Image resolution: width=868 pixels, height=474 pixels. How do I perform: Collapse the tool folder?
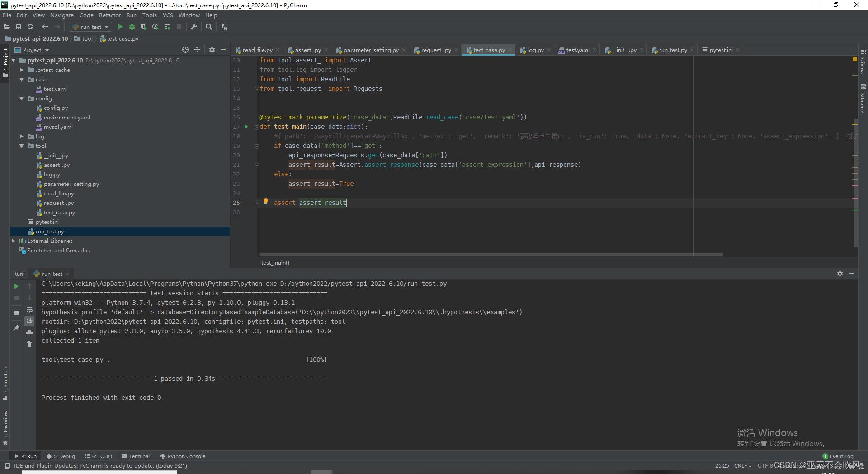coord(21,146)
